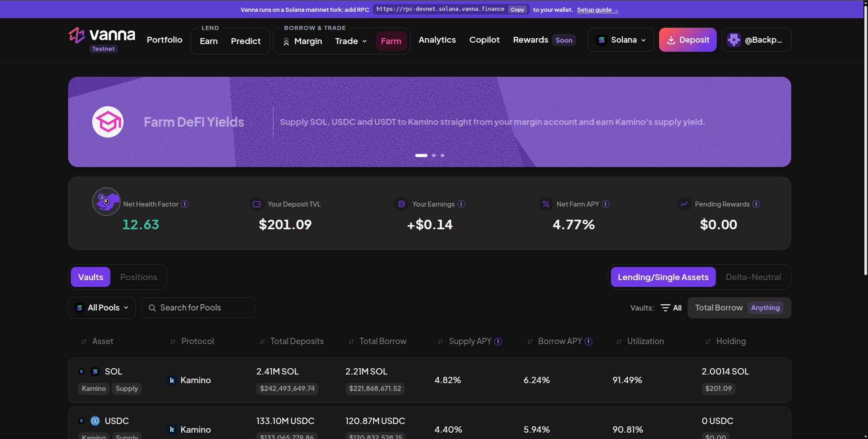
Task: Open the @Backp wallet account button
Action: tap(756, 40)
